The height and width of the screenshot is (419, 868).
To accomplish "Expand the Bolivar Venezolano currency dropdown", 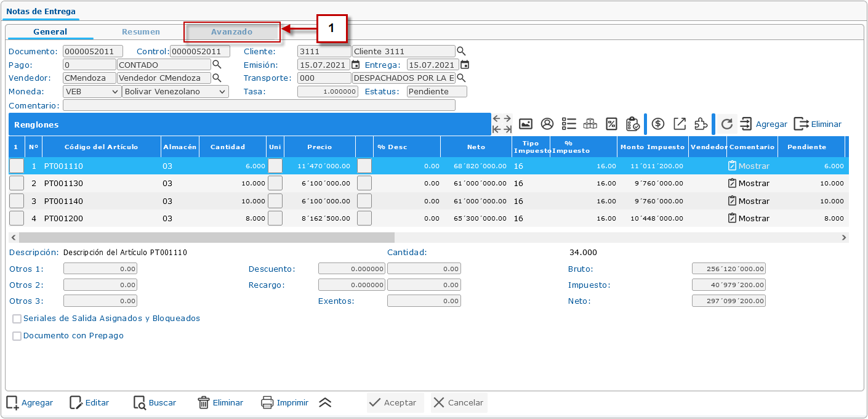I will pyautogui.click(x=175, y=92).
